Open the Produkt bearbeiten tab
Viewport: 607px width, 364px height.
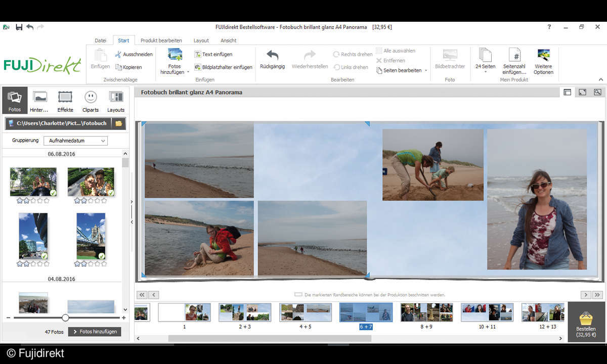coord(161,40)
